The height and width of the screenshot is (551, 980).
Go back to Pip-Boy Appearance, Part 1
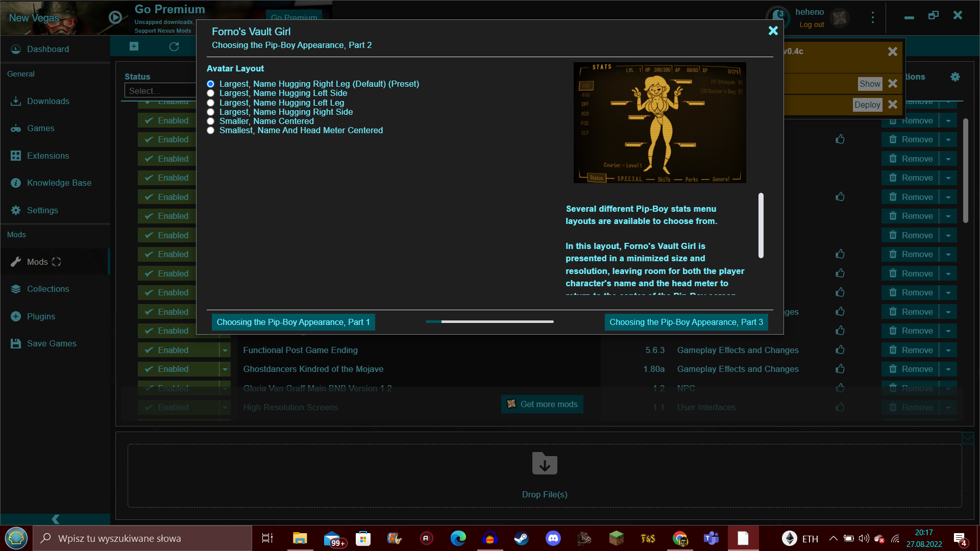(293, 322)
